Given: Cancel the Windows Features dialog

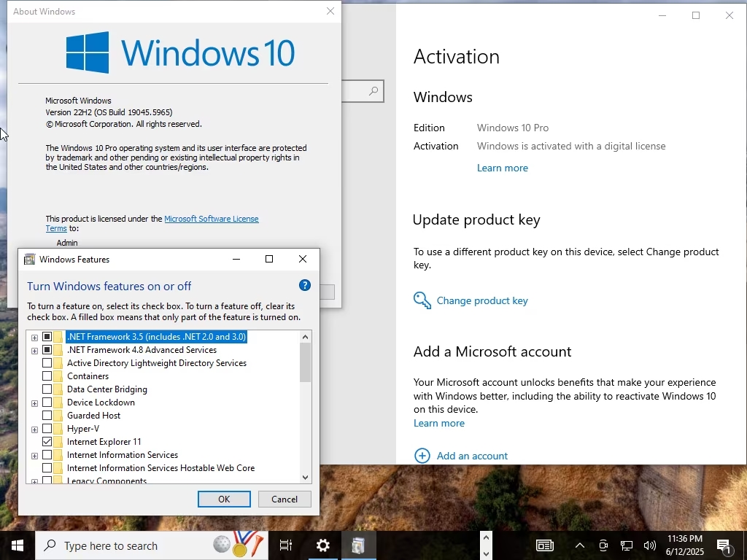Looking at the screenshot, I should [285, 499].
